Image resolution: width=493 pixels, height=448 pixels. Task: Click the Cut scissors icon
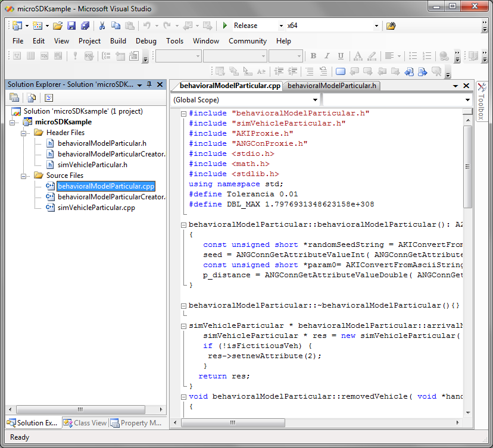coord(102,26)
